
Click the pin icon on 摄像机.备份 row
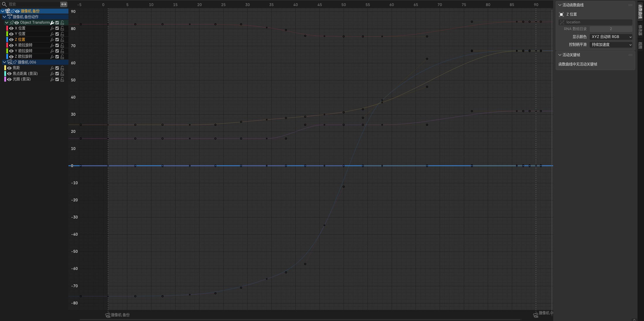(x=13, y=11)
